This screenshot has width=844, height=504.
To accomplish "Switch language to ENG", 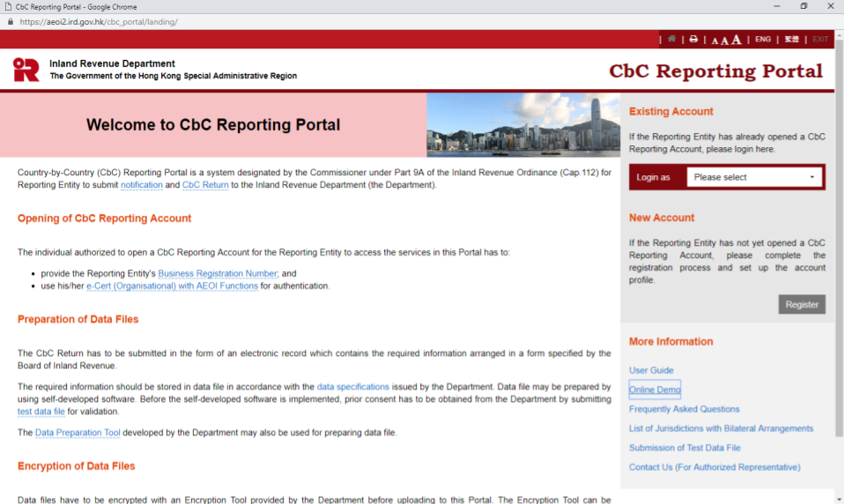I will [x=763, y=40].
